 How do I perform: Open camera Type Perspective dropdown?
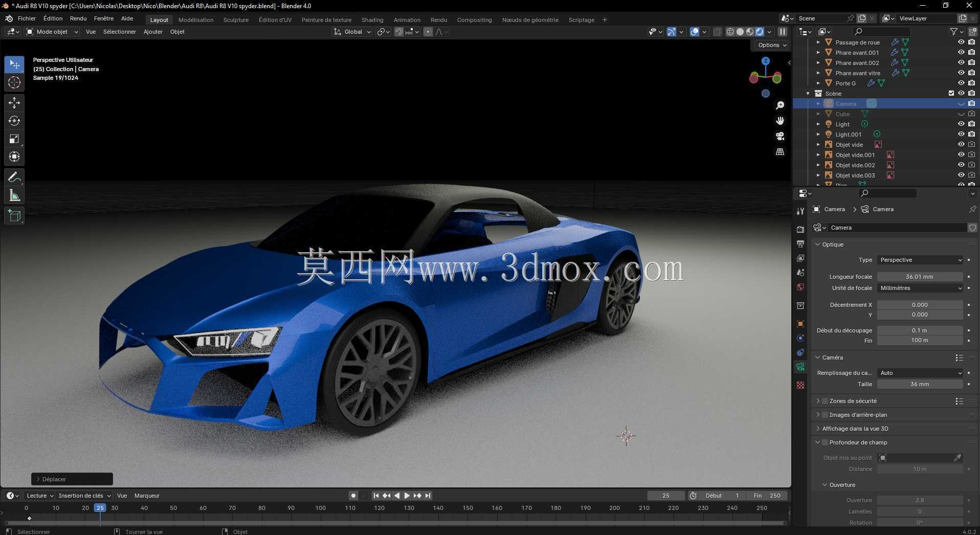(920, 260)
